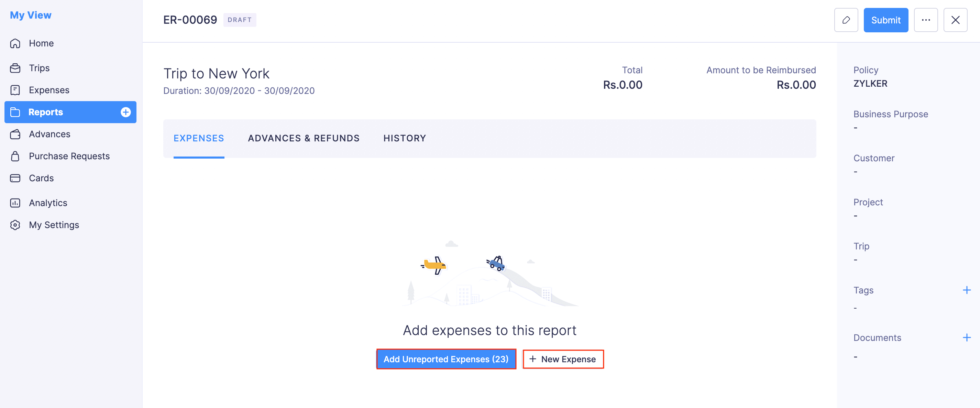Add a tag with the plus icon
Image resolution: width=980 pixels, height=408 pixels.
pos(967,290)
